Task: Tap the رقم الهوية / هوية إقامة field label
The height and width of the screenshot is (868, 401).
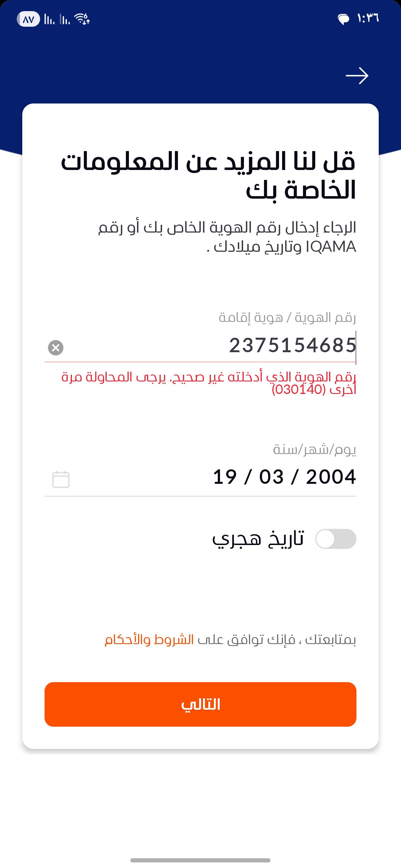Action: (287, 317)
